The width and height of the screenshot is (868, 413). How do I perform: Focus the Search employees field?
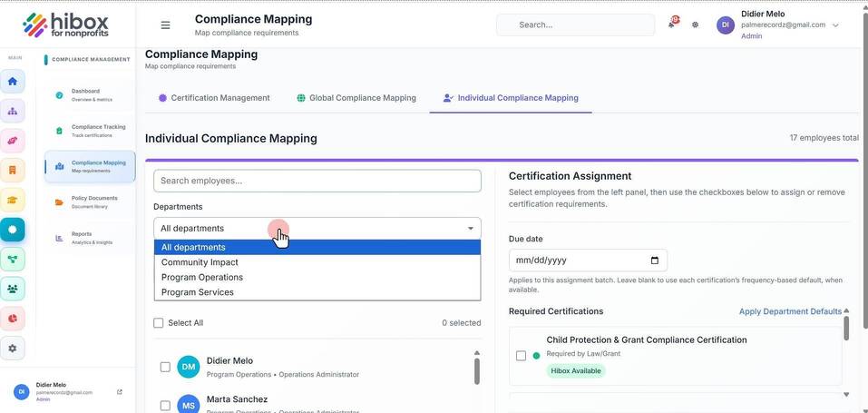[x=317, y=181]
